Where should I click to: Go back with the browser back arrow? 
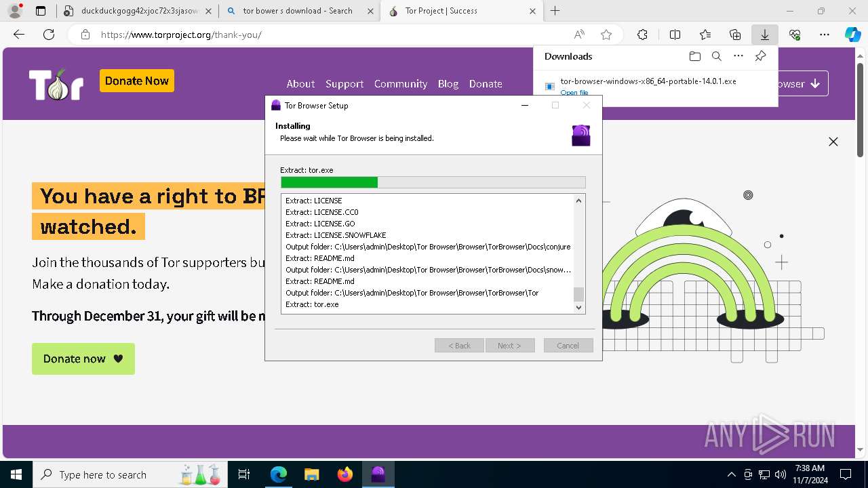pyautogui.click(x=19, y=35)
